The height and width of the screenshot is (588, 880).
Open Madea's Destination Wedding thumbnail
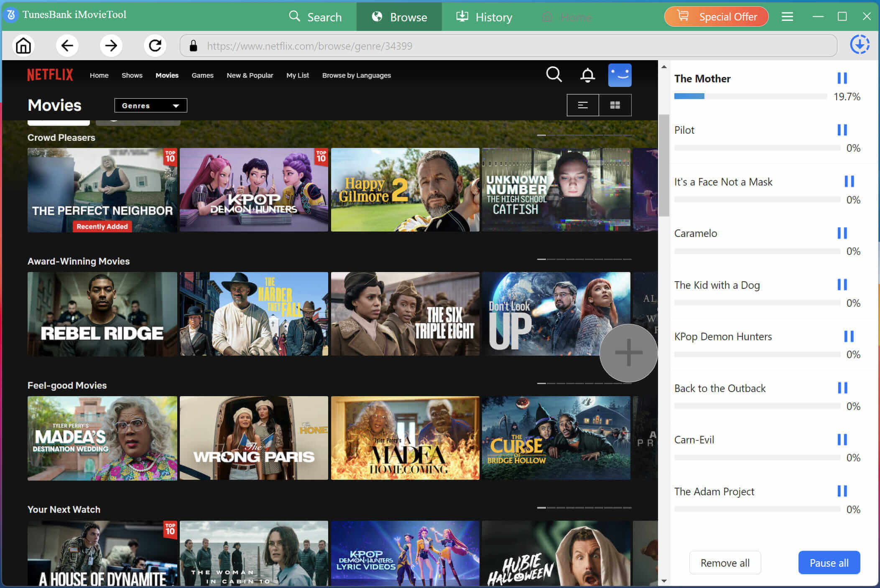[x=102, y=438]
